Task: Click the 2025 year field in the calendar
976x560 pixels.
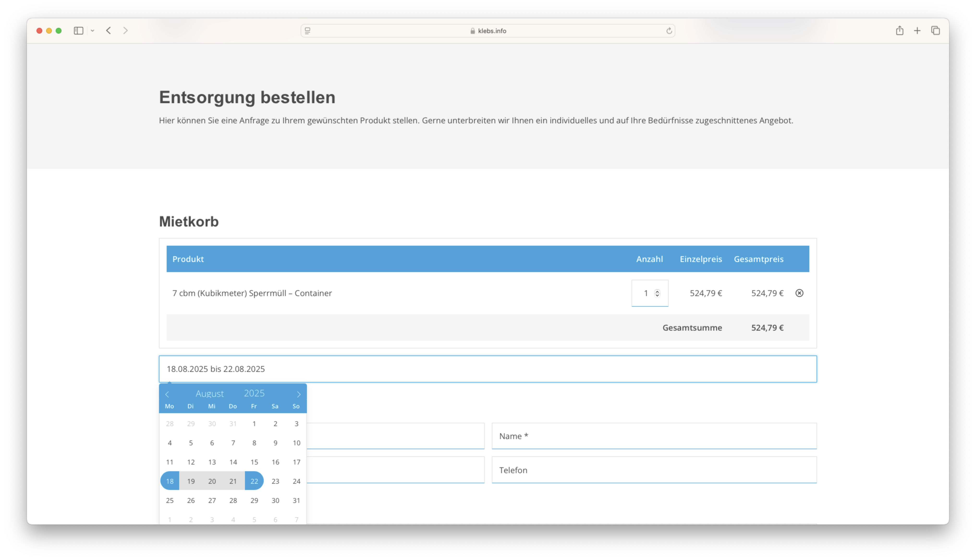Action: (x=254, y=393)
